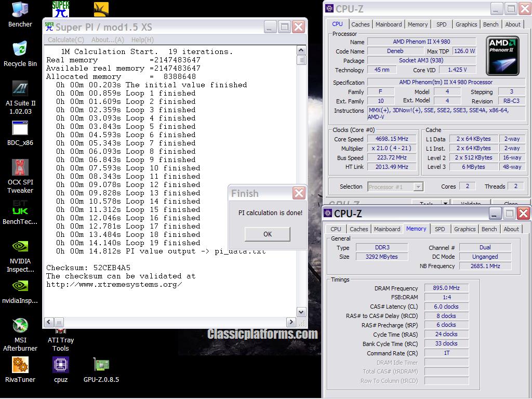Click Loop 19 finished line
Screen dimensions: 532x399
pyautogui.click(x=128, y=243)
